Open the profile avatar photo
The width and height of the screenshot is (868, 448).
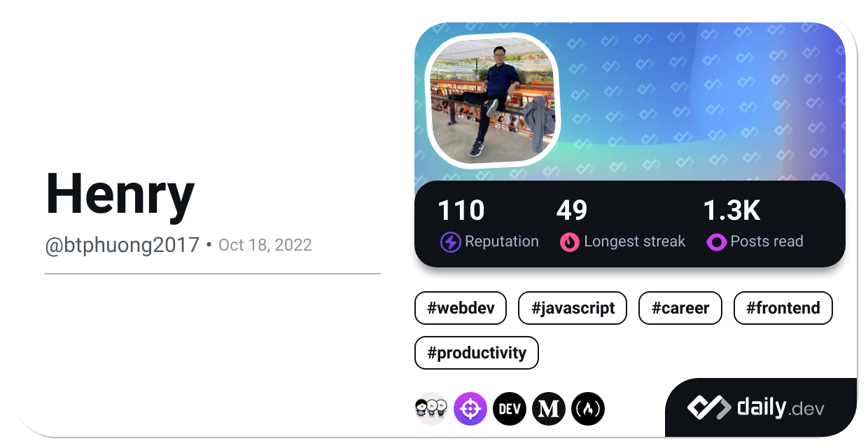click(x=493, y=100)
